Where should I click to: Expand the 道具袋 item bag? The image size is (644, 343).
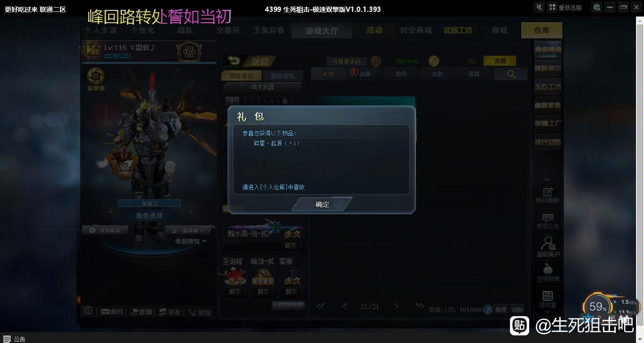click(x=187, y=230)
